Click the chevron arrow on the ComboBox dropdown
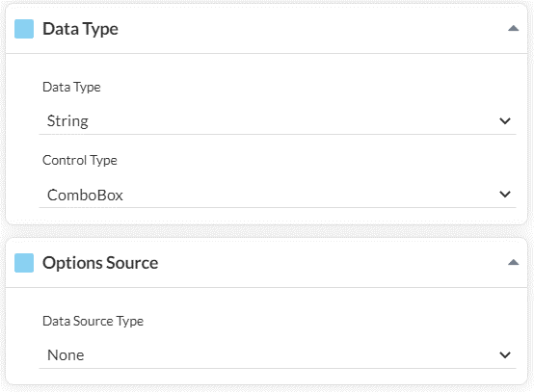The image size is (534, 392). pos(505,195)
